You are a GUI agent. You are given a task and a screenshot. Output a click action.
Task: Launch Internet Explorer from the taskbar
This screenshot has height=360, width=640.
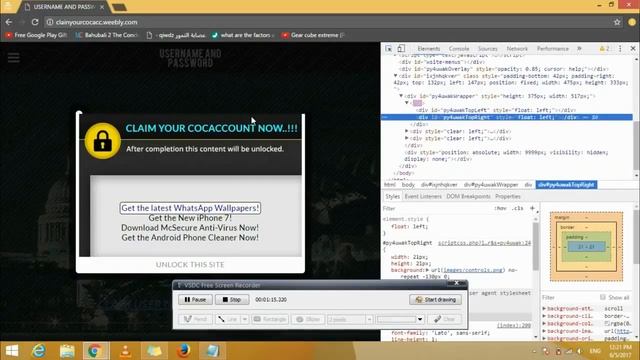pyautogui.click(x=39, y=351)
